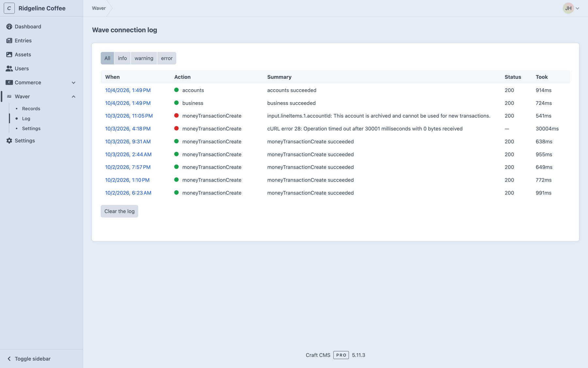The width and height of the screenshot is (588, 368).
Task: Click the dash status on timeout row
Action: coord(507,129)
